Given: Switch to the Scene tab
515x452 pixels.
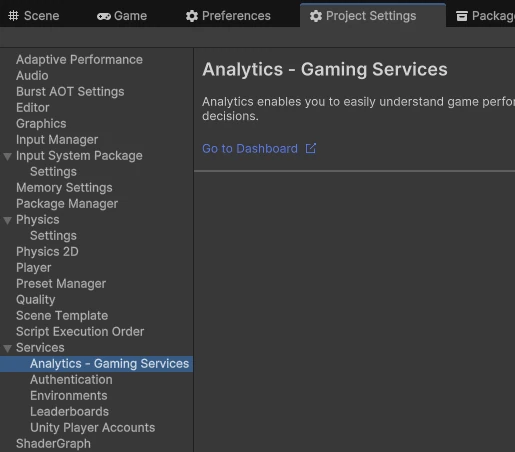Looking at the screenshot, I should 34,16.
